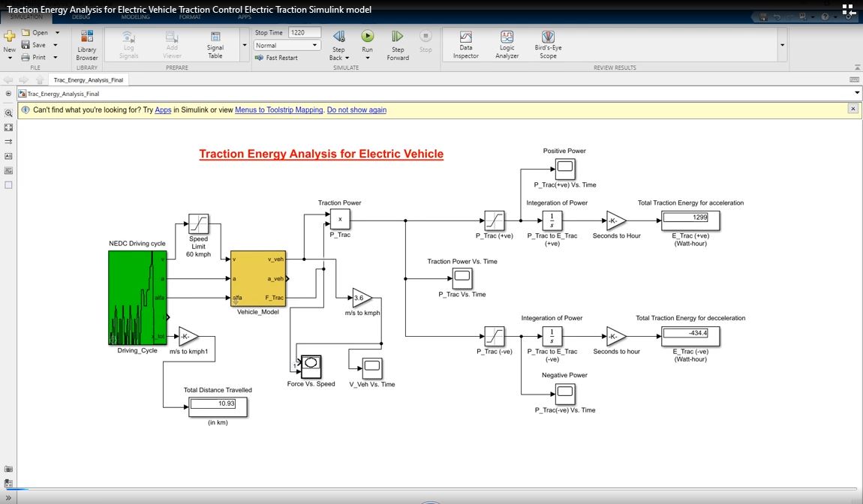Expand the simulation mode Normal dropdown
Image resolution: width=863 pixels, height=504 pixels.
[315, 46]
